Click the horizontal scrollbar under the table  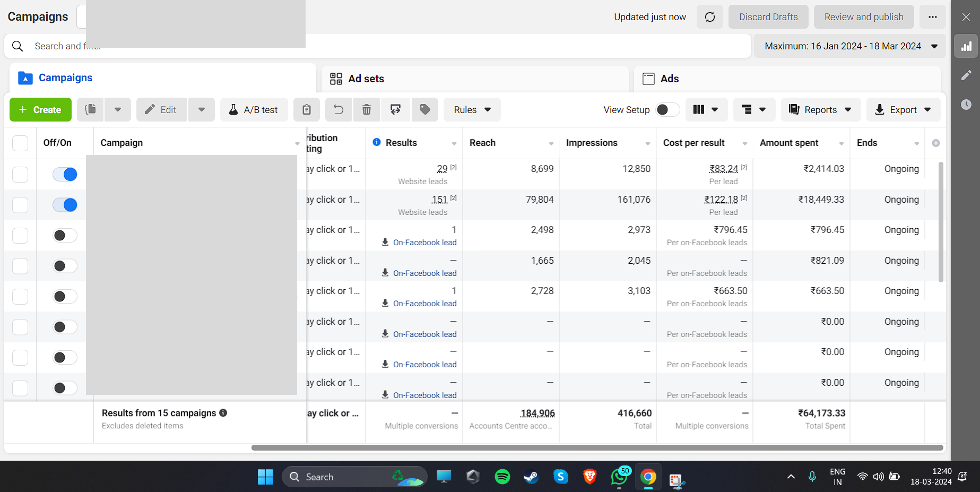(x=597, y=447)
